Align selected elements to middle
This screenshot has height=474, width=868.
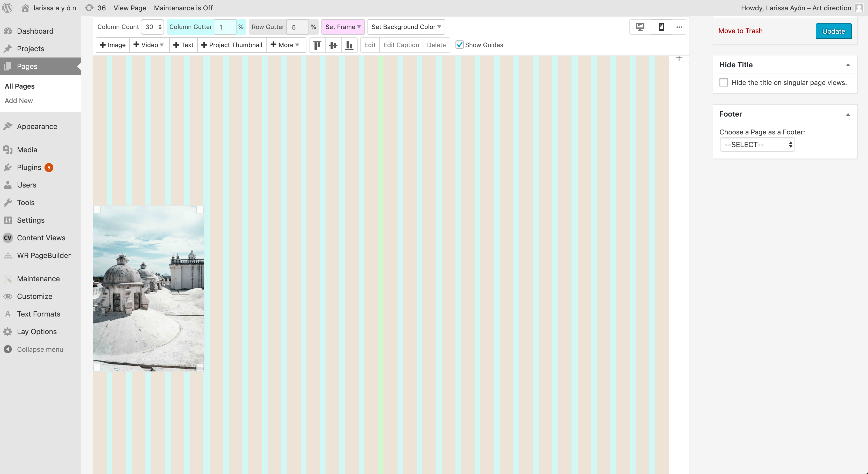tap(333, 45)
